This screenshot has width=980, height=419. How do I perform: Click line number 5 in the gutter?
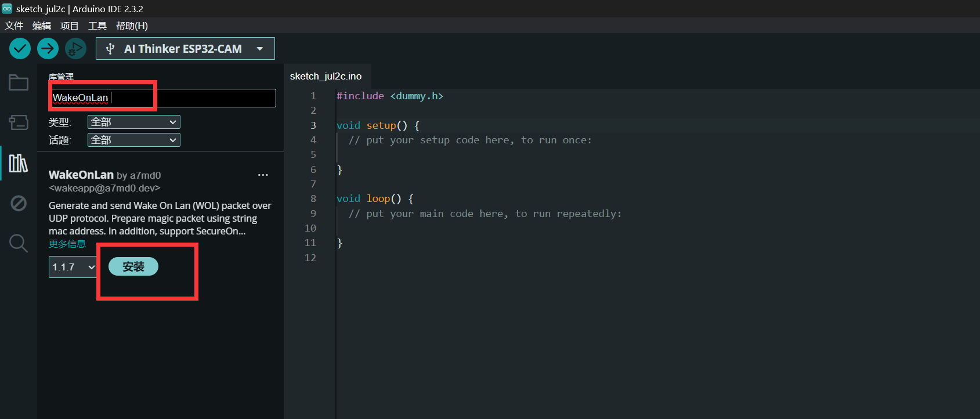click(x=313, y=154)
